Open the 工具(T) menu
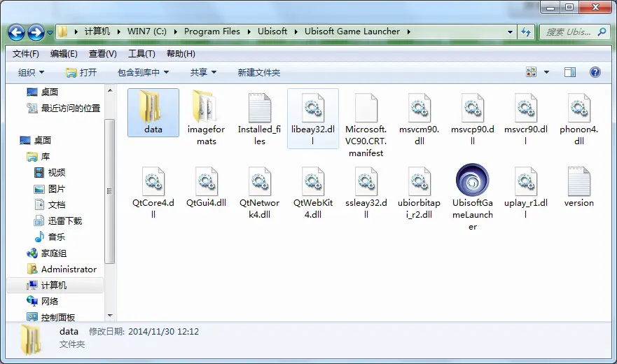Image resolution: width=617 pixels, height=364 pixels. coord(141,54)
